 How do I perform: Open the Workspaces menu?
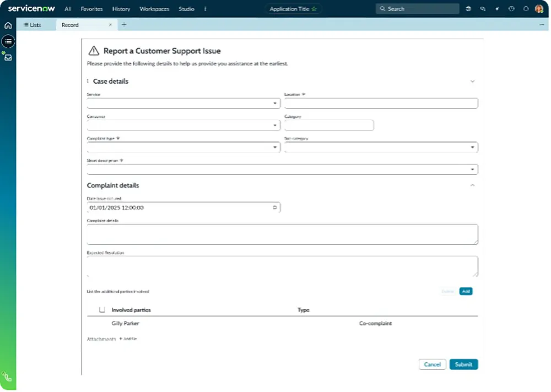[x=154, y=9]
